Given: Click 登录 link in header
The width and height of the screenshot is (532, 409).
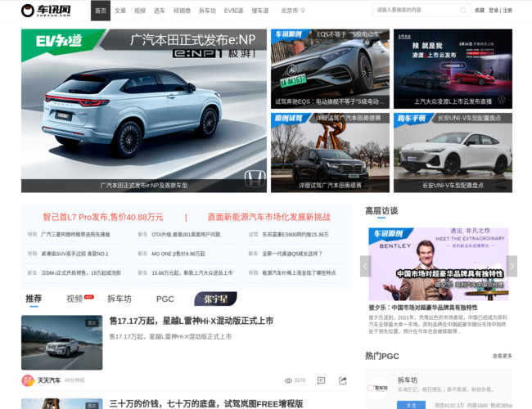Looking at the screenshot, I should click(x=494, y=11).
